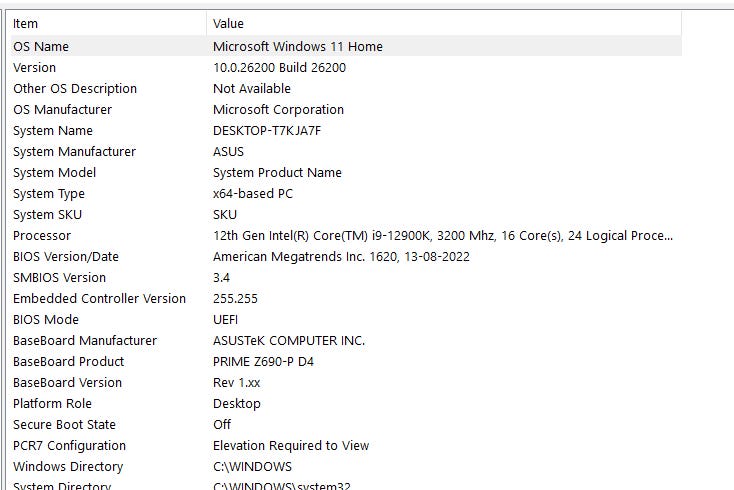Select the System SKU label
The width and height of the screenshot is (734, 490).
click(x=47, y=214)
